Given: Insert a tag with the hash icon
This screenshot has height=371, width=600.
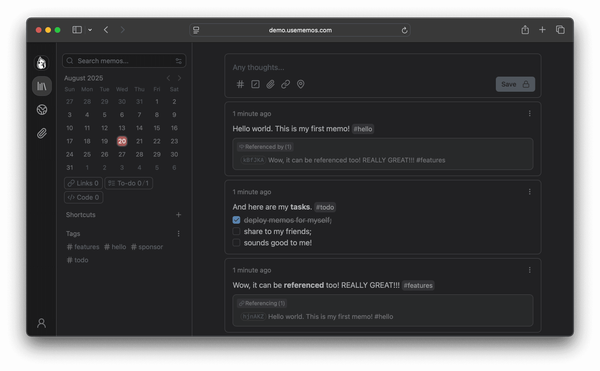Looking at the screenshot, I should pos(240,84).
